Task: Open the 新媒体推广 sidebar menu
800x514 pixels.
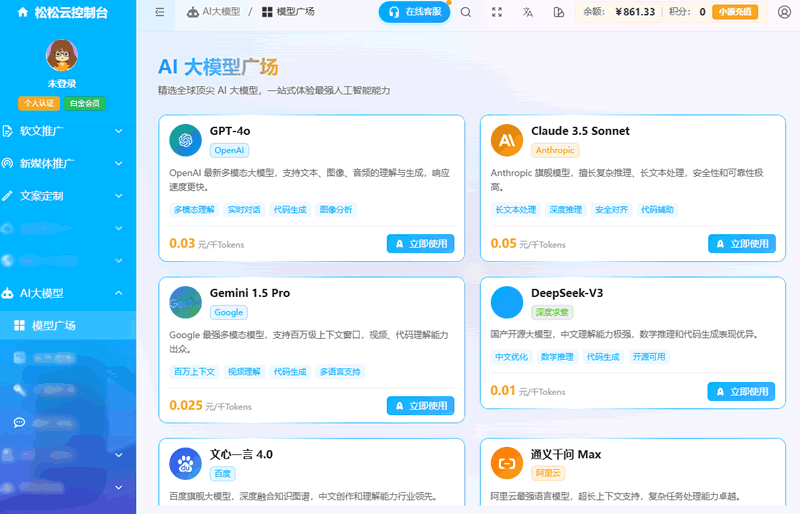Action: pos(68,163)
